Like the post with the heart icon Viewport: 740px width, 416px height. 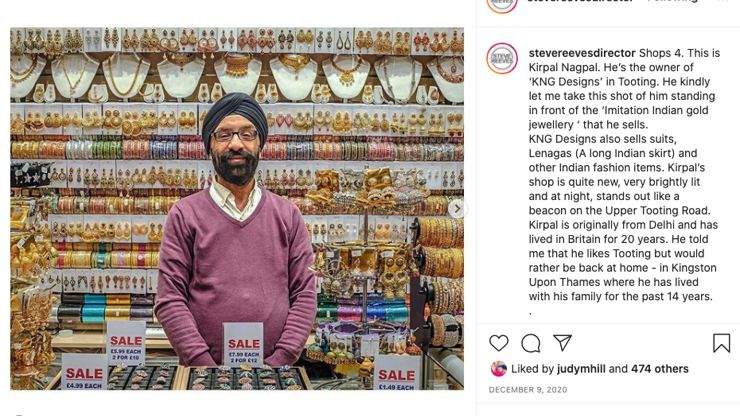click(x=498, y=343)
